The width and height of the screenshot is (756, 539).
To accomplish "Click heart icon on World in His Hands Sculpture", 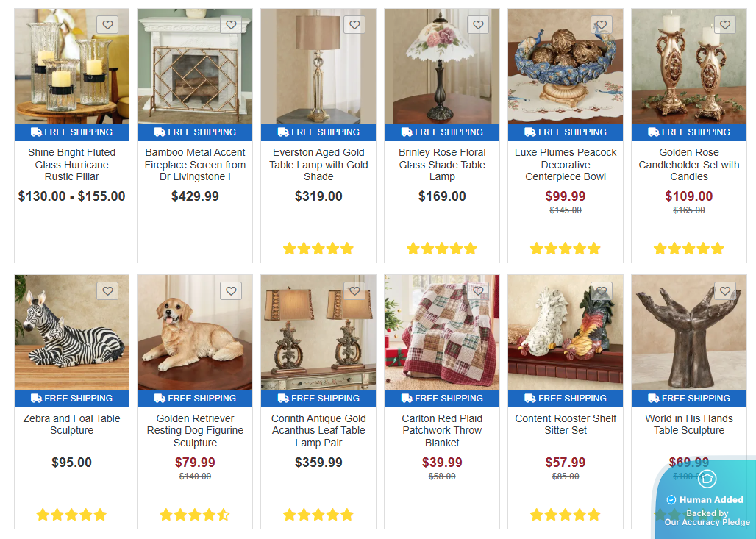I will [x=724, y=290].
